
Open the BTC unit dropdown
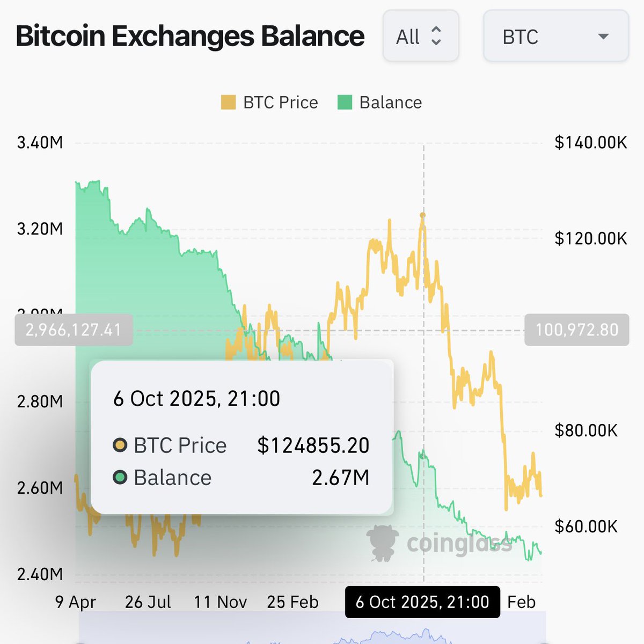tap(555, 36)
